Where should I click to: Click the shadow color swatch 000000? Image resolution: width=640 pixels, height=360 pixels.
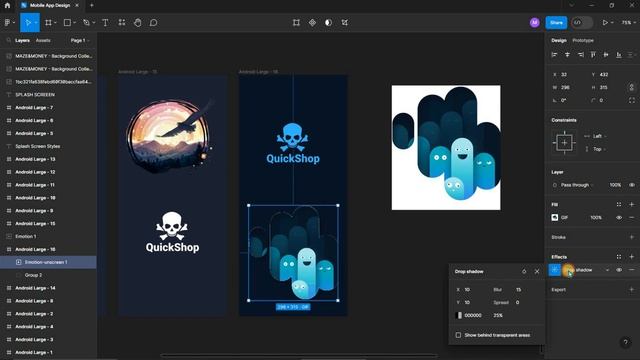(x=459, y=316)
